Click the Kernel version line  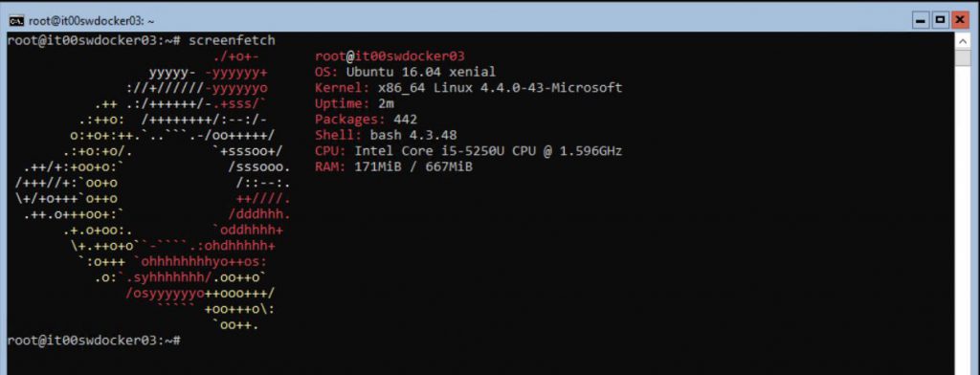click(469, 88)
